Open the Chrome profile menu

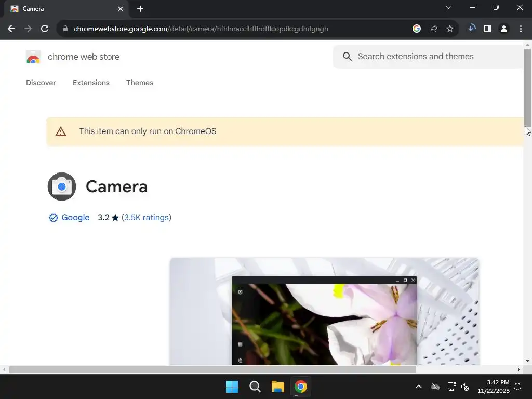point(504,29)
